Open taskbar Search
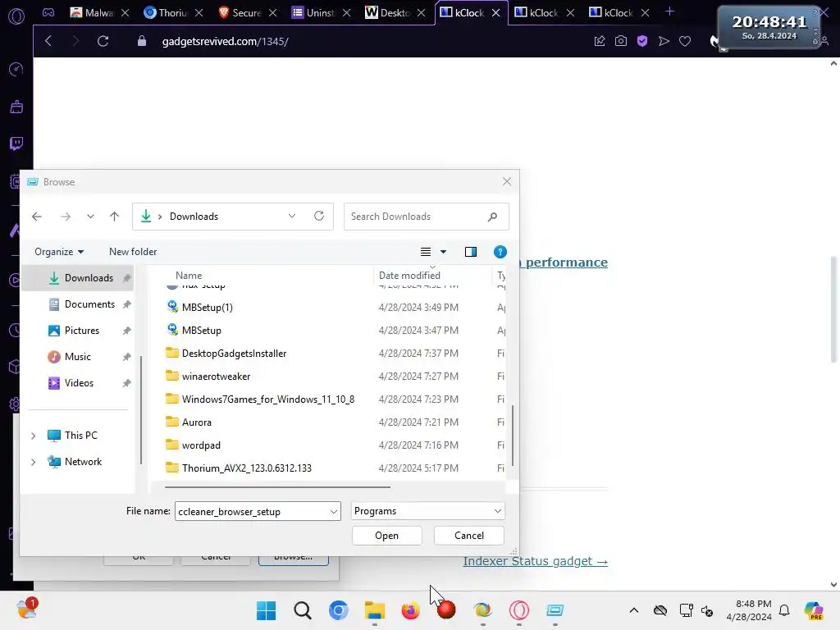 (x=303, y=610)
